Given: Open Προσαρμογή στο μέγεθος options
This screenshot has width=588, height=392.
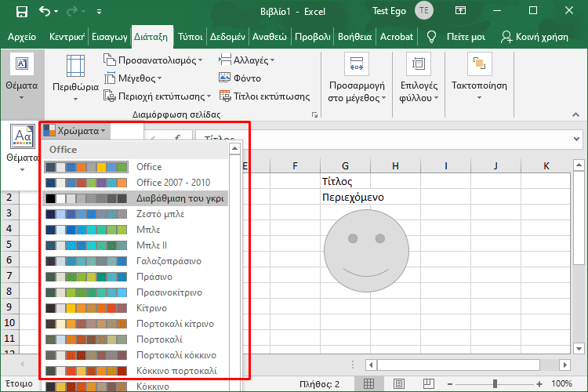Looking at the screenshot, I should point(356,78).
